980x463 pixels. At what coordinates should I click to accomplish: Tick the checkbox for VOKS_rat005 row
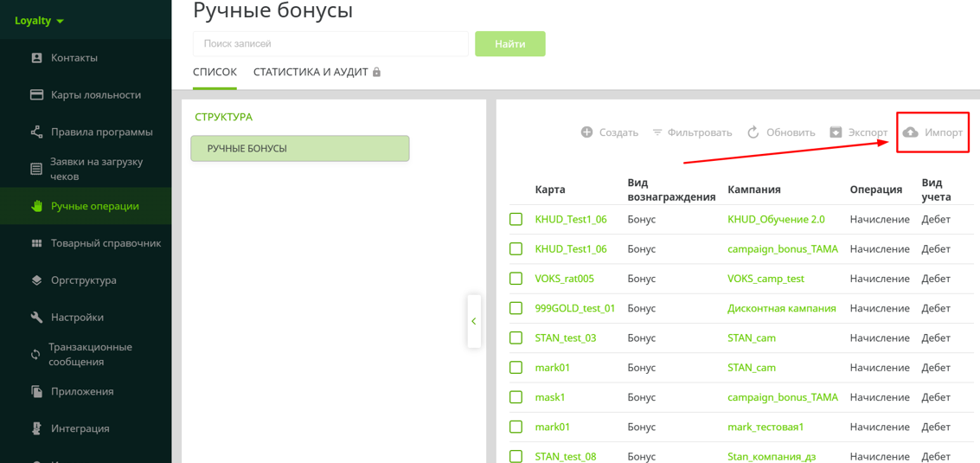[x=516, y=279]
